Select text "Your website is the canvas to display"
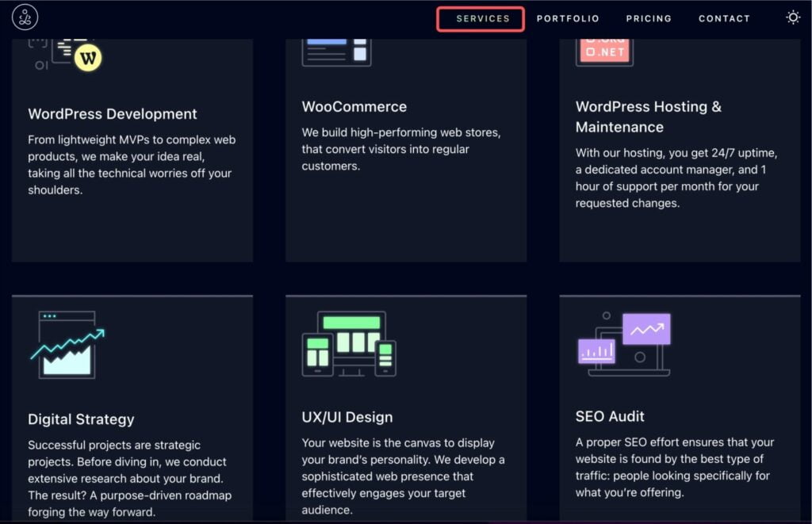 [398, 443]
